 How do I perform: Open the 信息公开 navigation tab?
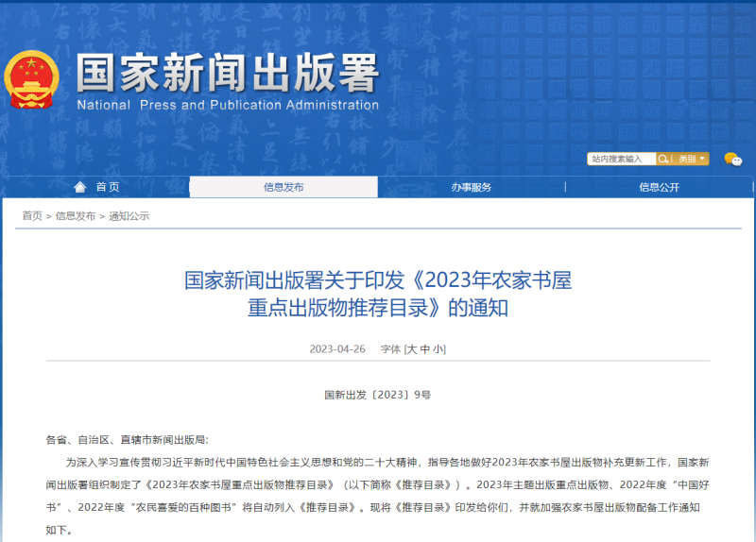[x=659, y=187]
